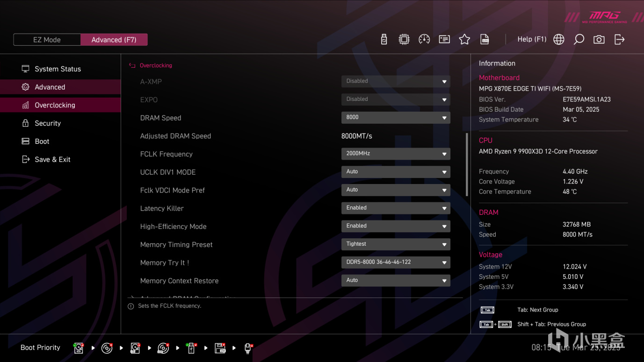This screenshot has height=362, width=644.
Task: Click the System 5V value 5.010 V
Action: click(573, 277)
